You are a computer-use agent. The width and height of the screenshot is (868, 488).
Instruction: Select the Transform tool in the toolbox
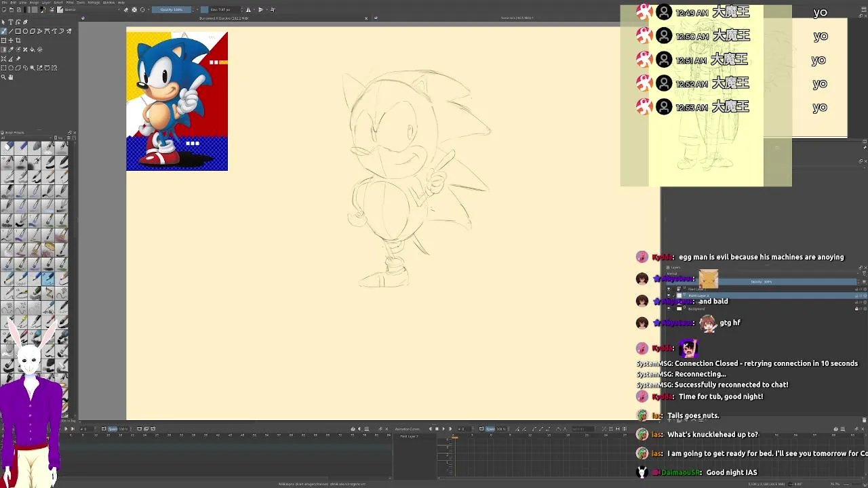(x=3, y=40)
